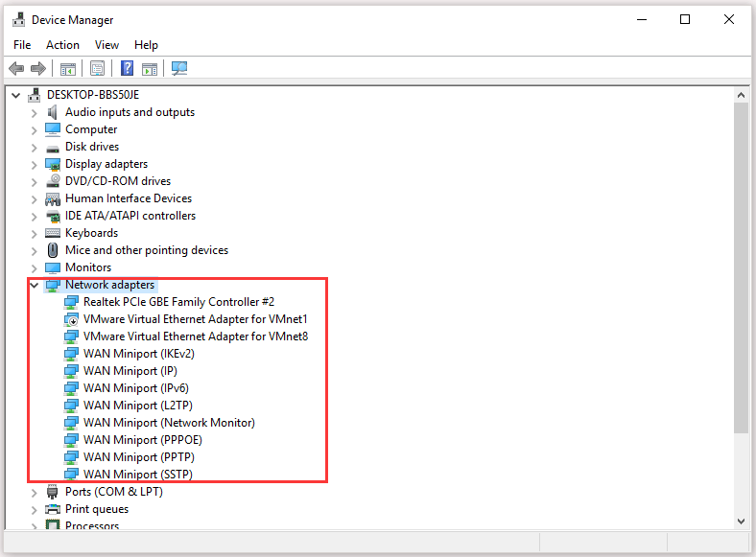
Task: Expand the DVD/CD-ROM drives category
Action: 34,182
